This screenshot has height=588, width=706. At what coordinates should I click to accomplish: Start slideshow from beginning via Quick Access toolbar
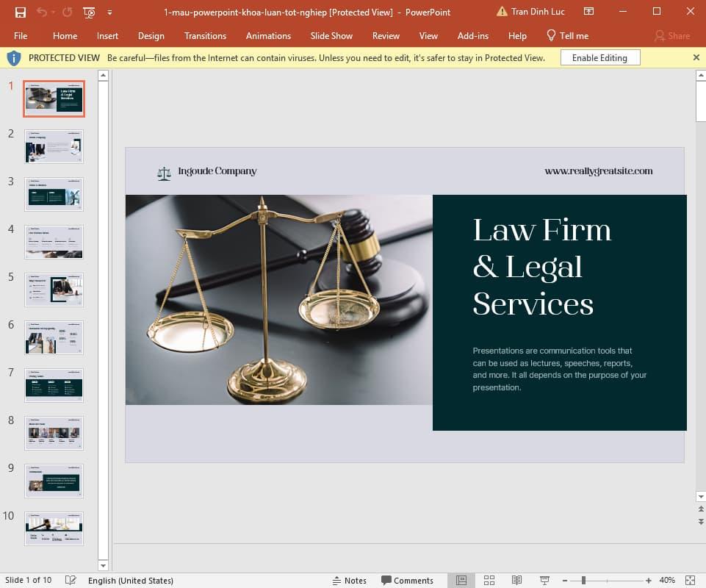coord(88,12)
